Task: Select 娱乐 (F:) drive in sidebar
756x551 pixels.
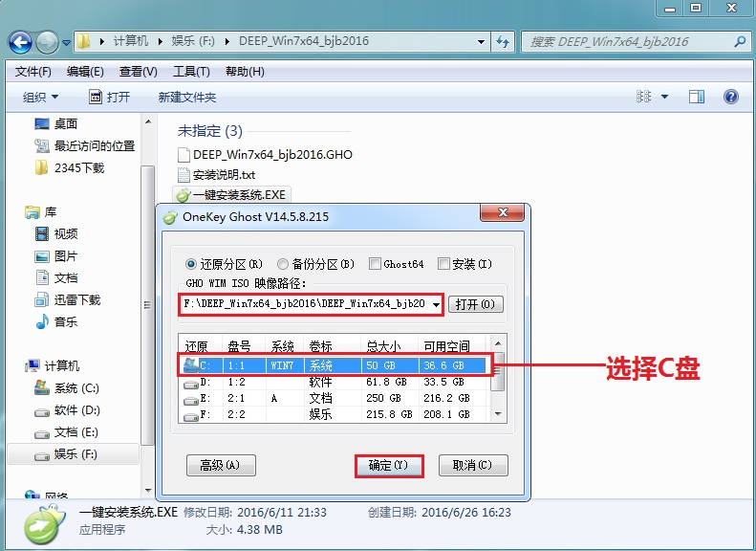Action: 76,453
